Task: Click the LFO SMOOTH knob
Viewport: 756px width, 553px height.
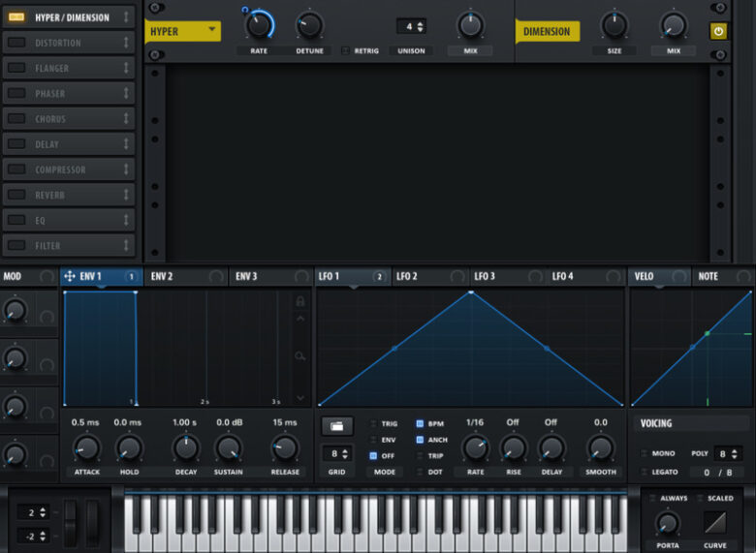Action: [601, 448]
